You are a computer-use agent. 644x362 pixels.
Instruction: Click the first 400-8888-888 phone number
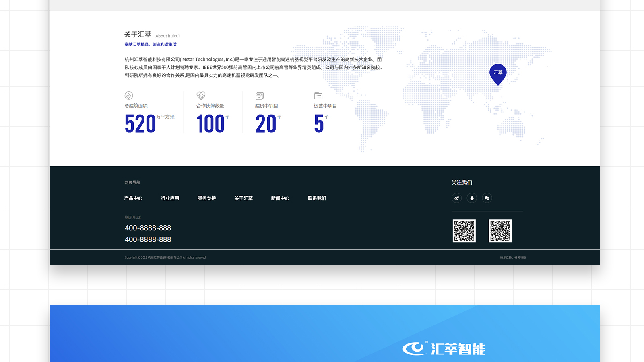tap(148, 228)
